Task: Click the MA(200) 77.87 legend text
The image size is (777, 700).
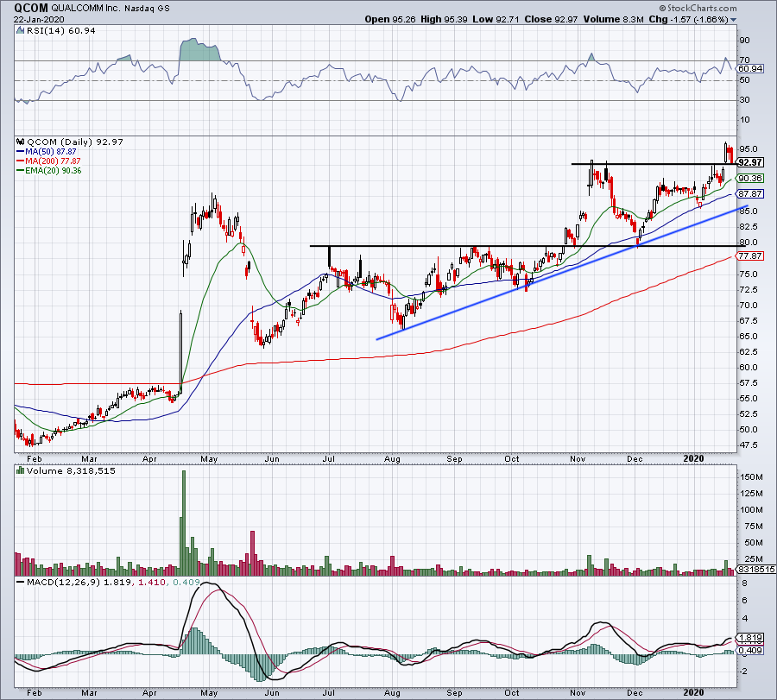Action: click(53, 161)
